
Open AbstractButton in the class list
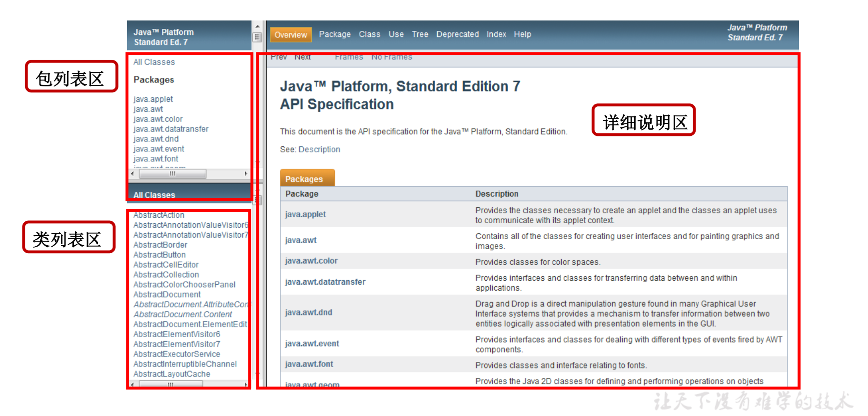tap(159, 255)
